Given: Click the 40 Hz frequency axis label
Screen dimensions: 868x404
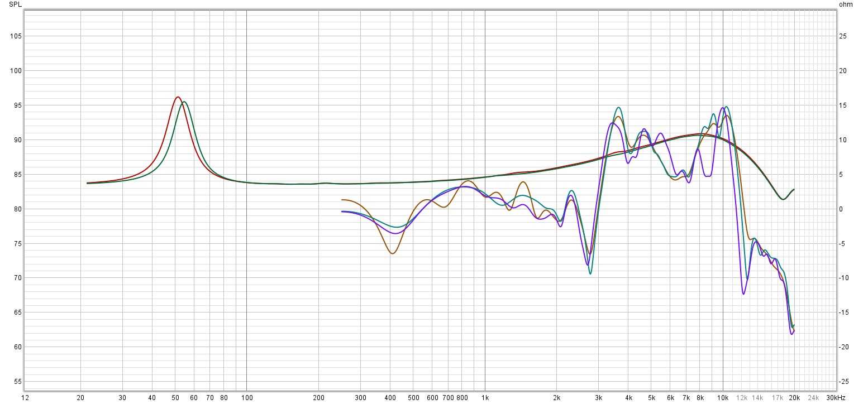Looking at the screenshot, I should pyautogui.click(x=151, y=398).
